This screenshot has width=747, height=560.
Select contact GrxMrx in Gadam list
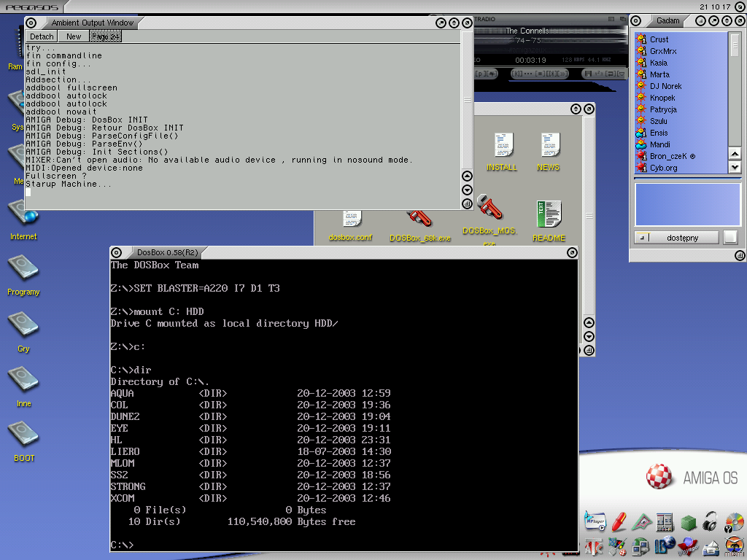coord(681,51)
